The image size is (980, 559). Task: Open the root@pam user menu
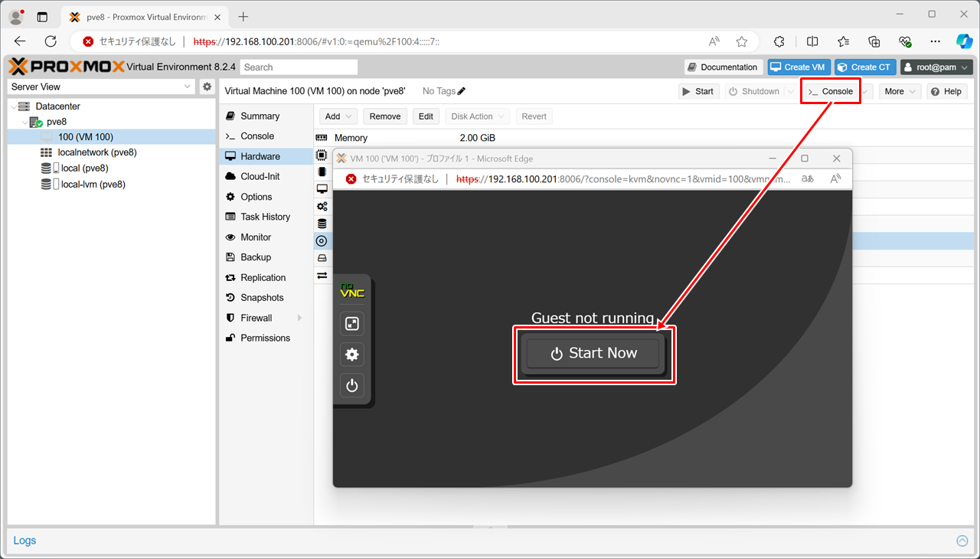click(x=936, y=67)
